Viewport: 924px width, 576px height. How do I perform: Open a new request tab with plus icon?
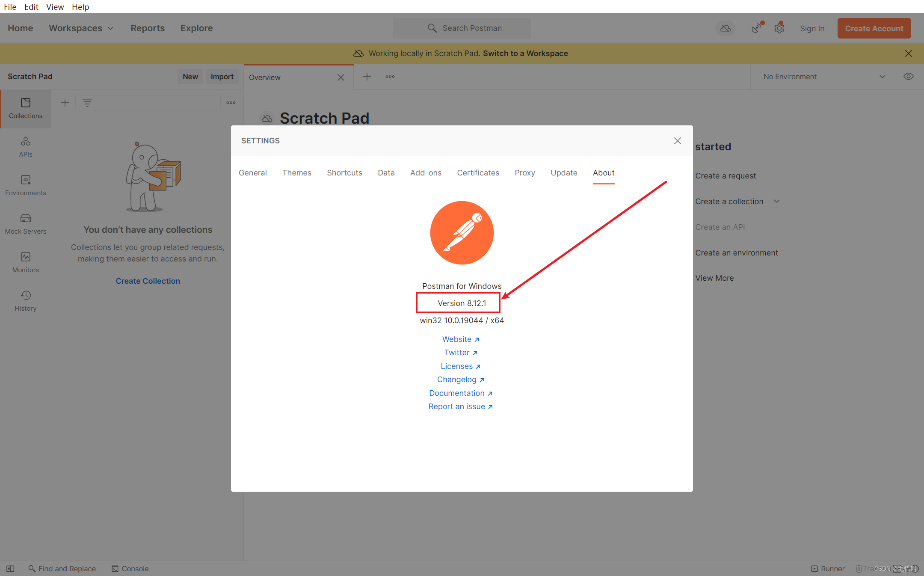(x=367, y=77)
